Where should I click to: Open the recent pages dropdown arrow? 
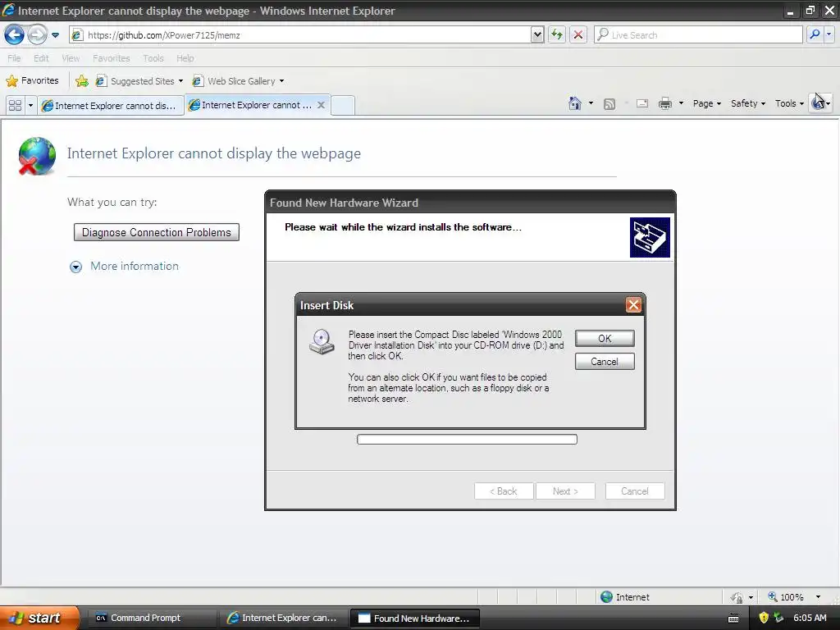click(55, 35)
